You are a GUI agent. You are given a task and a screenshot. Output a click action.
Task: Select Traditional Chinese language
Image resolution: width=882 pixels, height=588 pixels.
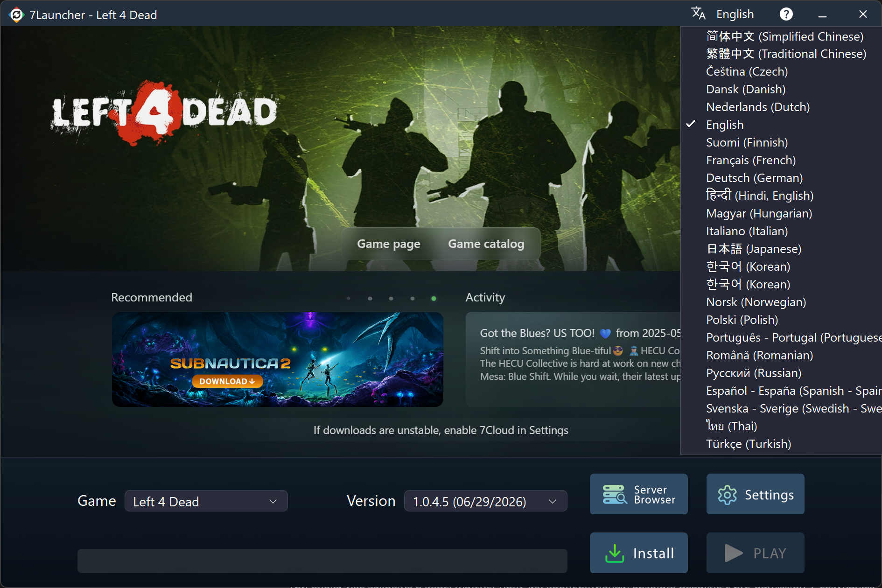pos(782,54)
